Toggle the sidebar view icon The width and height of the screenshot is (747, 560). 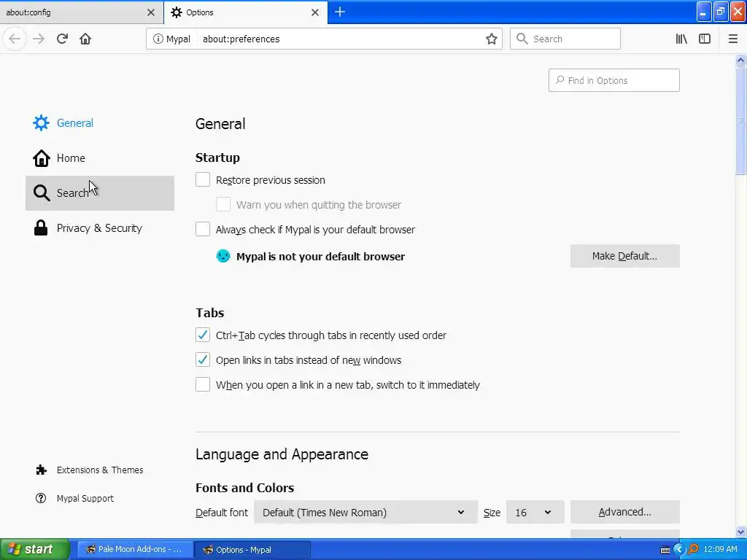point(705,39)
